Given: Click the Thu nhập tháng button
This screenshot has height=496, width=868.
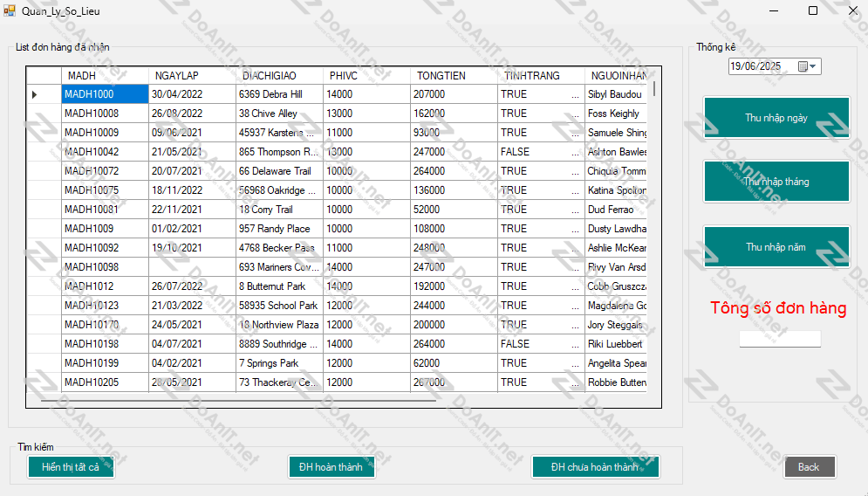Looking at the screenshot, I should click(x=776, y=182).
